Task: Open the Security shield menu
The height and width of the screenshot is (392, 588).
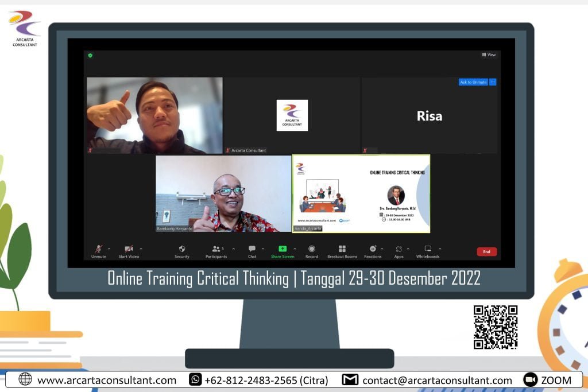Action: click(x=182, y=249)
